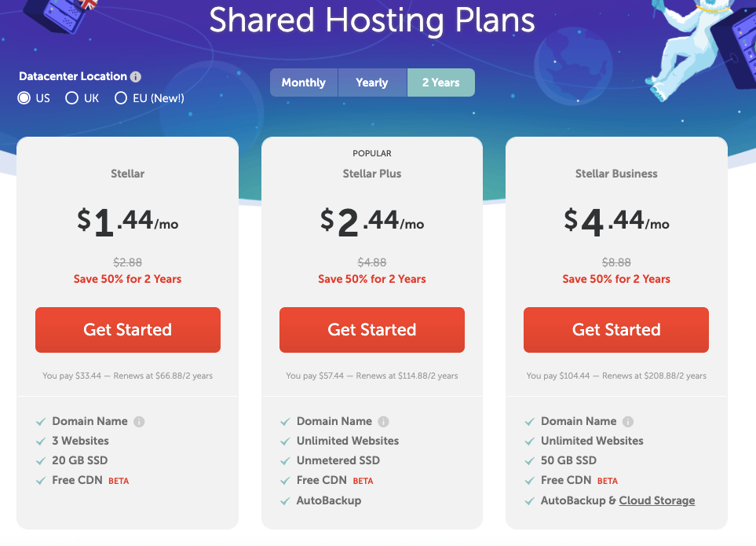Click the checkmark beside Unmetered SSD

[x=286, y=460]
